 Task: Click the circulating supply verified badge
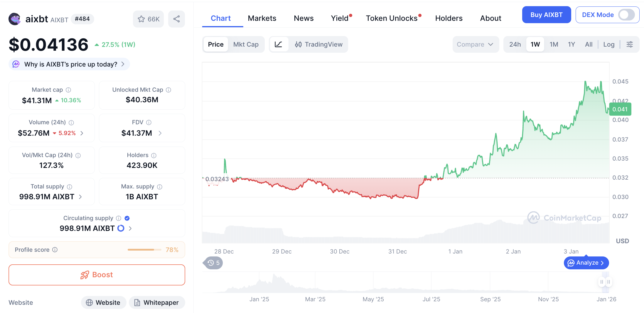[x=127, y=218]
